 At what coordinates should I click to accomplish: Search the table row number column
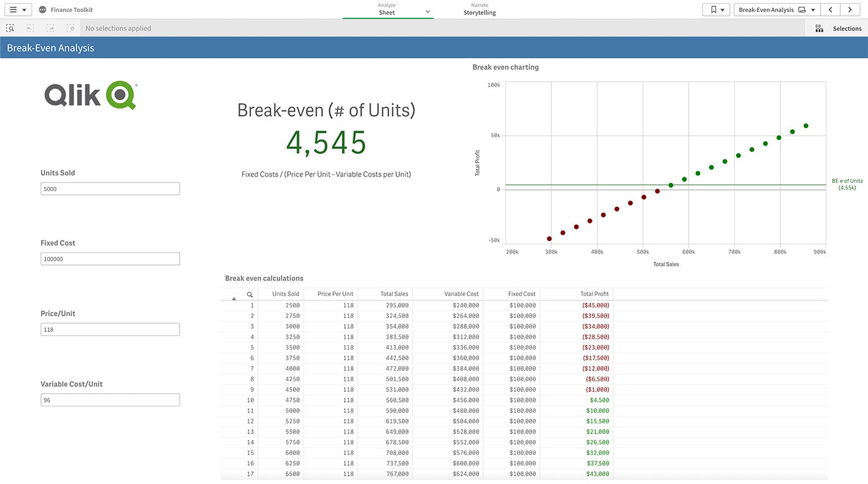pyautogui.click(x=250, y=294)
